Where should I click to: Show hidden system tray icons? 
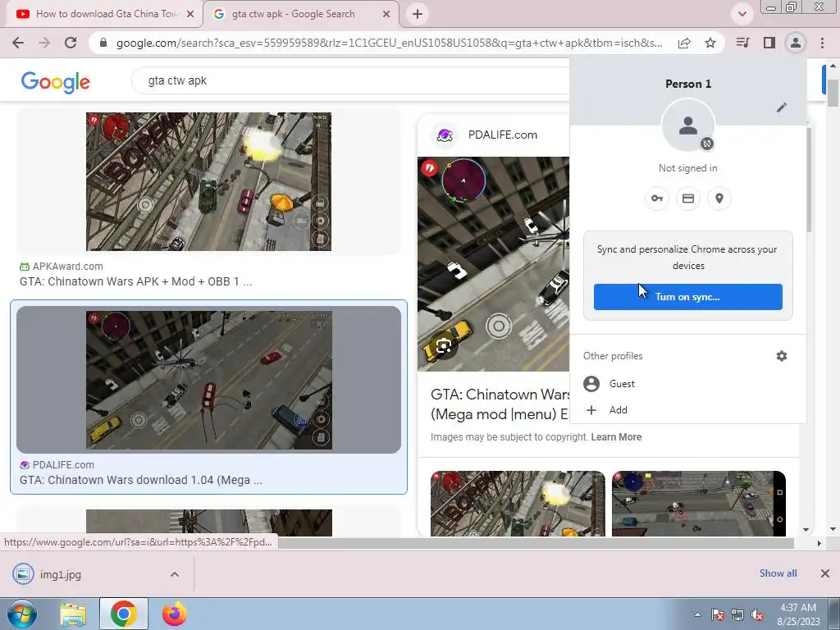[697, 614]
